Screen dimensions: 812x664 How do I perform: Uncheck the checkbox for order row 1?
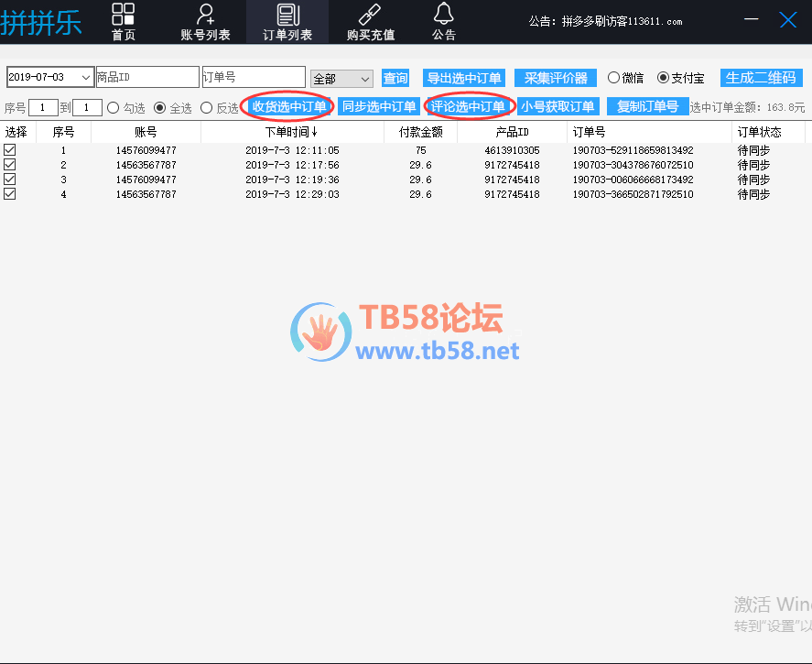[x=10, y=149]
